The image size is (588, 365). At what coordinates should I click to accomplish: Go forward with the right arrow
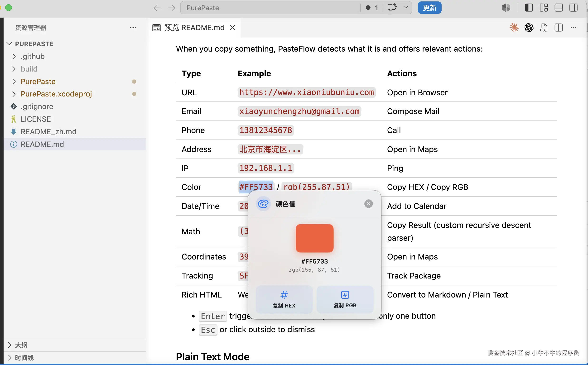pos(172,8)
